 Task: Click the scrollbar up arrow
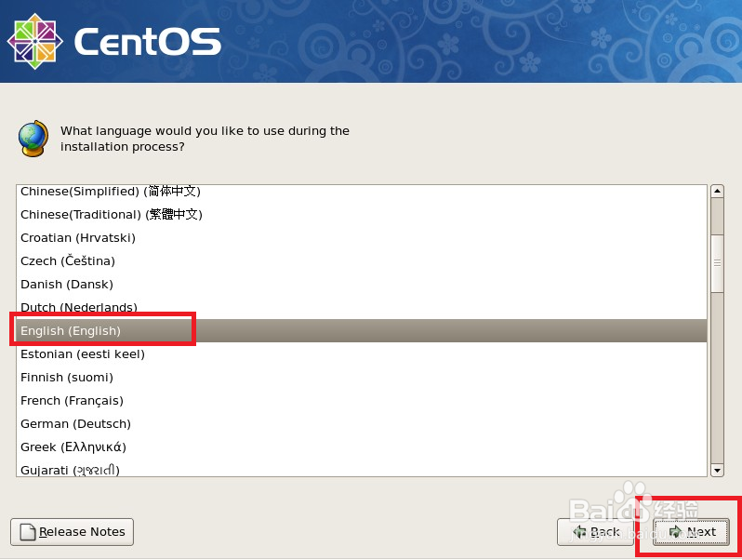718,192
